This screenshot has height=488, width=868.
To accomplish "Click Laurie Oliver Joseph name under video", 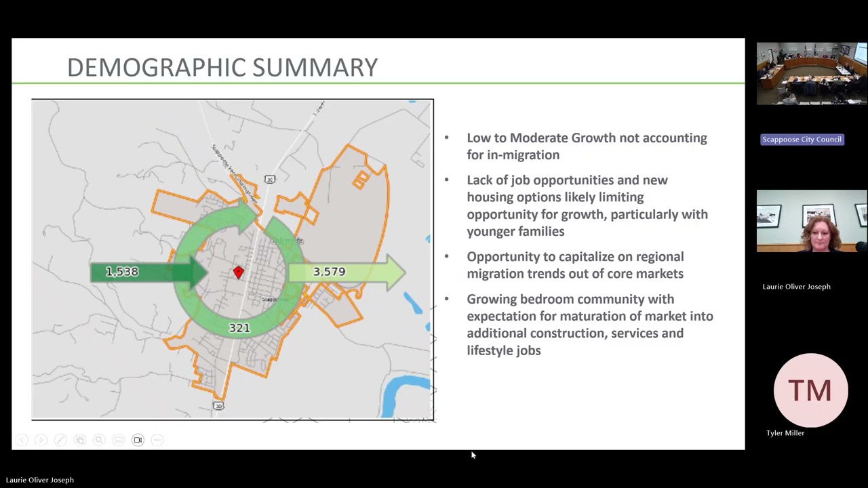I will [x=796, y=287].
